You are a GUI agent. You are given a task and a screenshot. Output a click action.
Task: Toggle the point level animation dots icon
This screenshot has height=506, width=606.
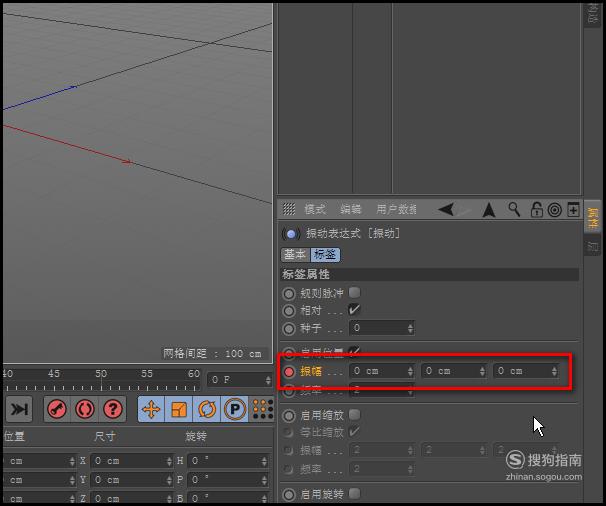click(x=262, y=409)
